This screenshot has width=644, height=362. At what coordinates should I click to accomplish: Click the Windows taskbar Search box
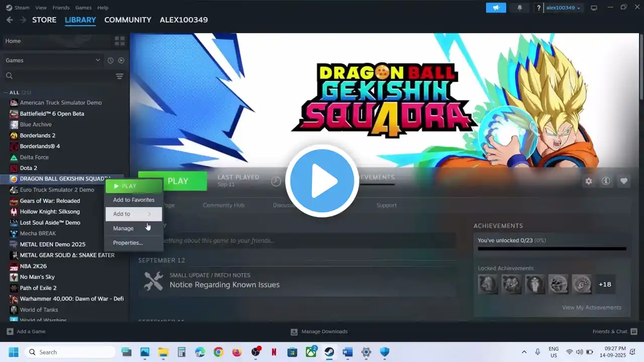point(71,352)
